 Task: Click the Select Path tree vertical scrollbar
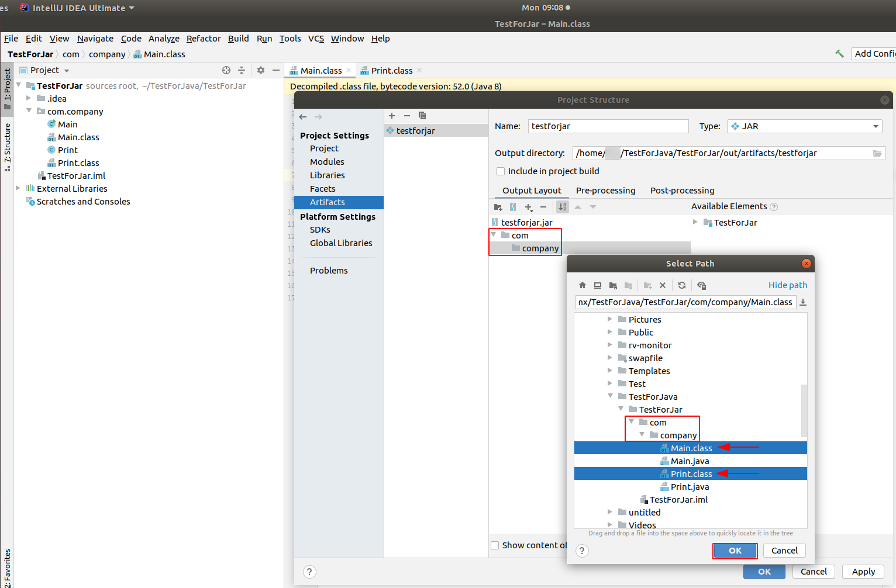(804, 410)
